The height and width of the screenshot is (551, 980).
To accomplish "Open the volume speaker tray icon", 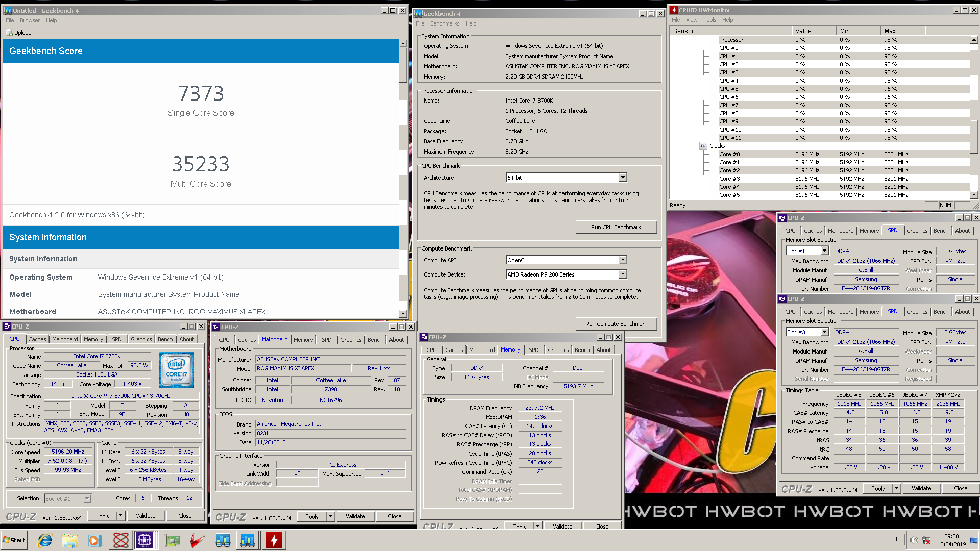I will (x=914, y=540).
